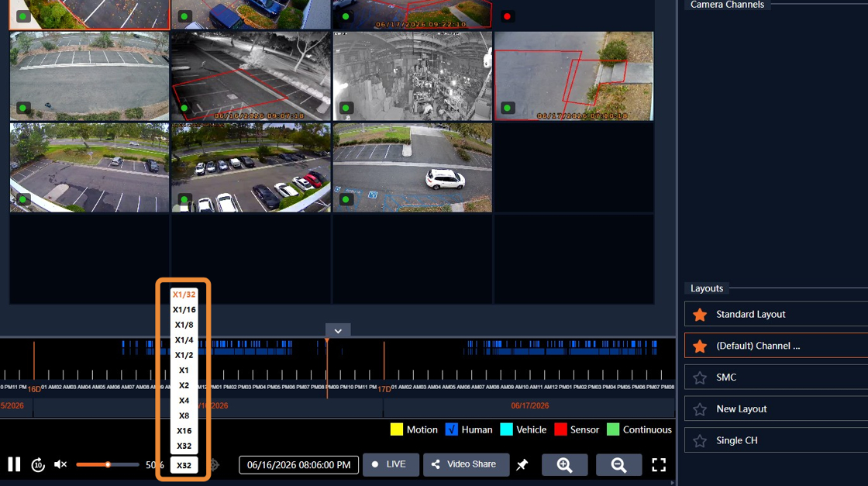Select X8 in speed list
Image resolution: width=868 pixels, height=486 pixels.
[184, 415]
